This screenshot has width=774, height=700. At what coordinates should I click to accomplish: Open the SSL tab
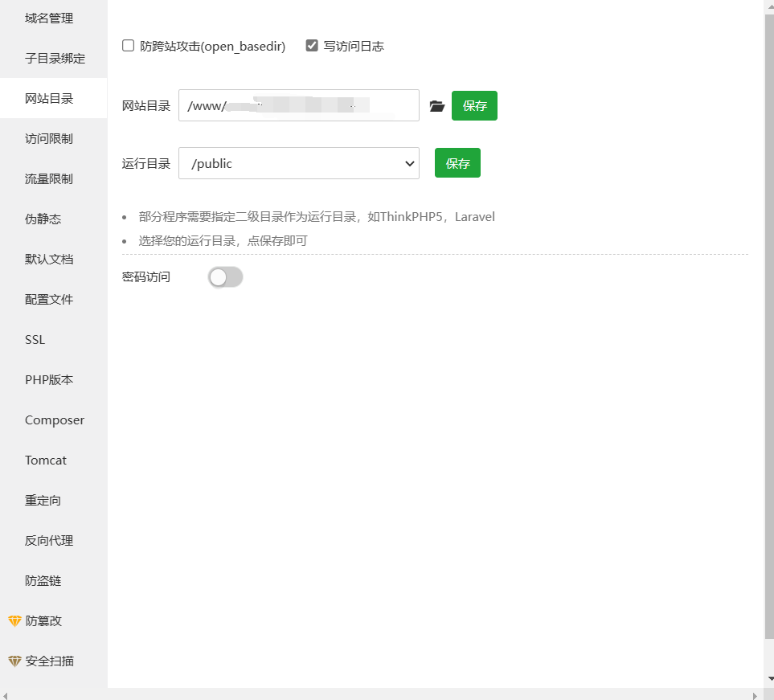click(x=35, y=339)
